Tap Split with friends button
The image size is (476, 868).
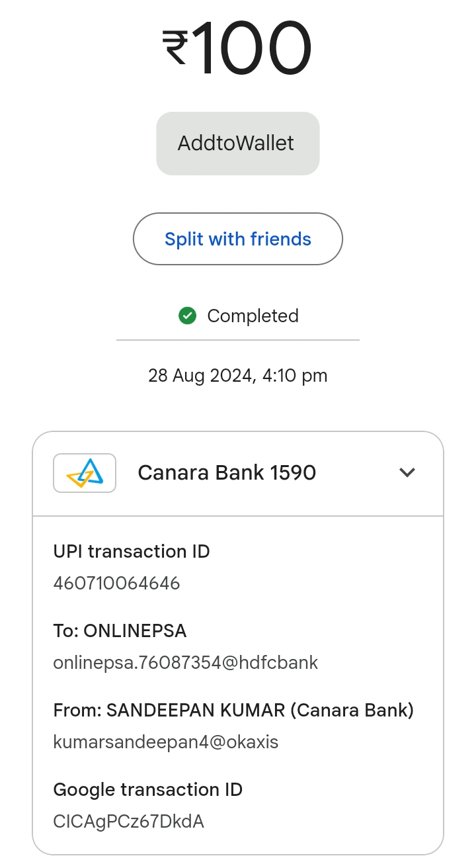[x=237, y=239]
